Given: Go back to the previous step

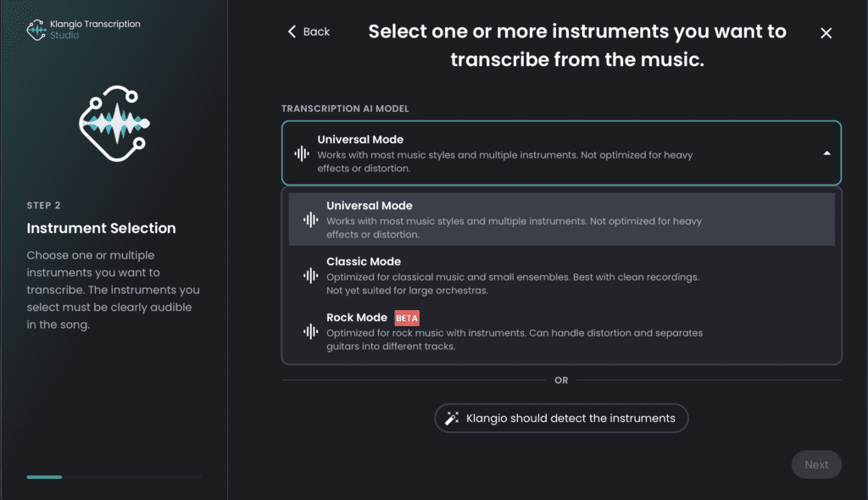Looking at the screenshot, I should (309, 31).
